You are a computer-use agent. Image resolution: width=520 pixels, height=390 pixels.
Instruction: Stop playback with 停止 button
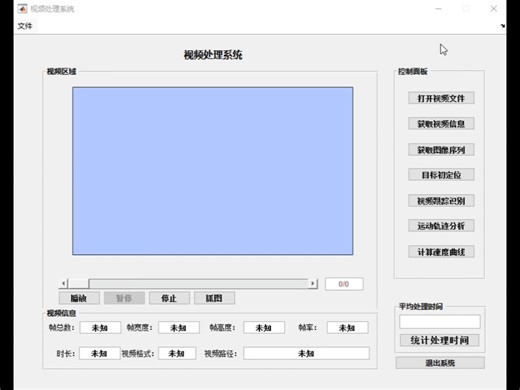click(x=169, y=298)
